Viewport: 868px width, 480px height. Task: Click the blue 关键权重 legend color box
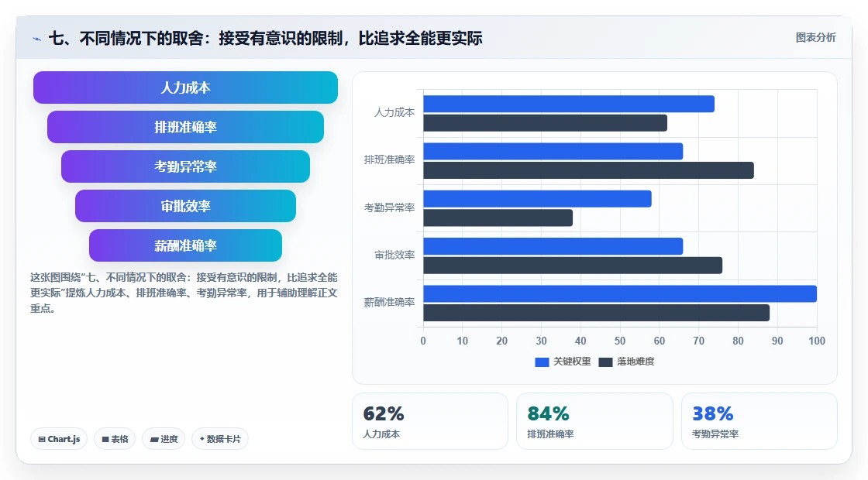(x=542, y=362)
